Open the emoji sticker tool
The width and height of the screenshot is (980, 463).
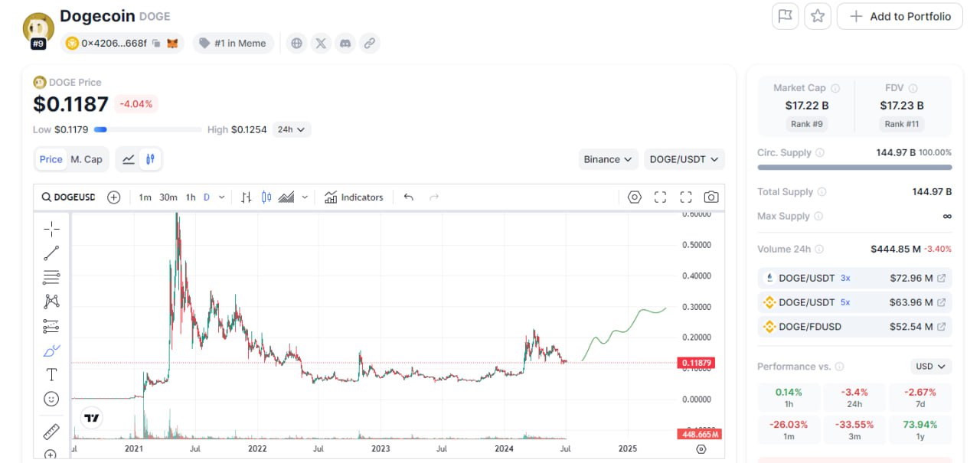pyautogui.click(x=51, y=399)
